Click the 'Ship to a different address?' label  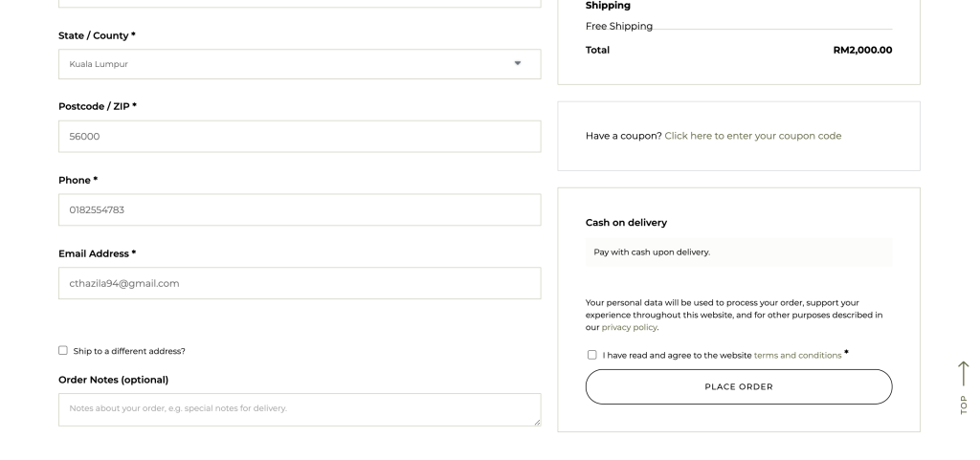(x=129, y=351)
